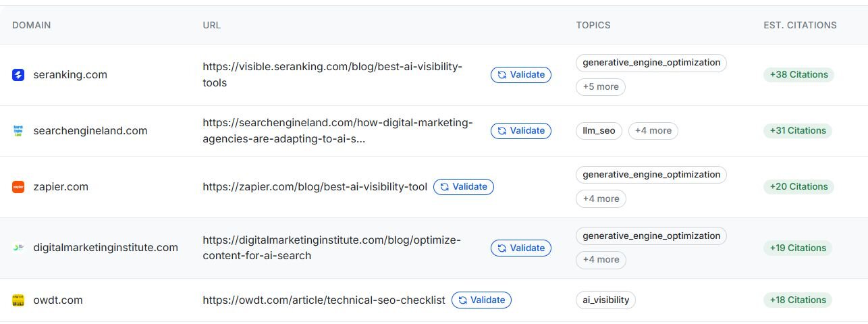Show '+4 more' topics for digitalmarketinginstitute.com
This screenshot has height=324, width=868.
coord(601,260)
